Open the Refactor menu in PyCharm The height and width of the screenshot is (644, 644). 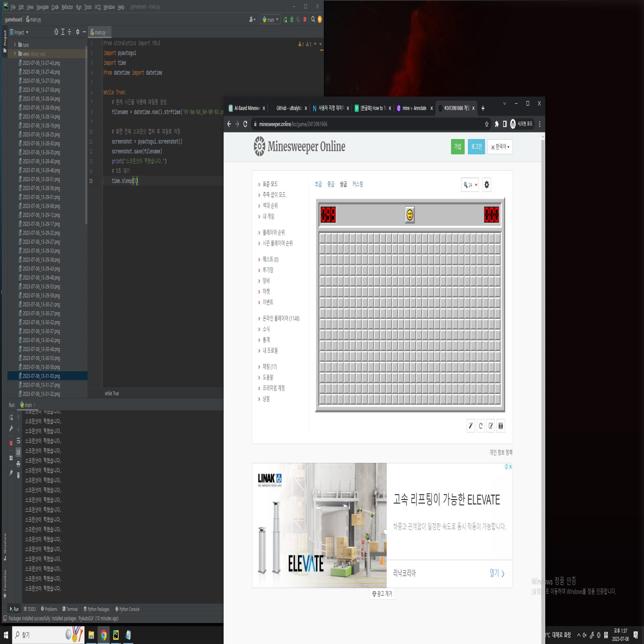pyautogui.click(x=67, y=7)
